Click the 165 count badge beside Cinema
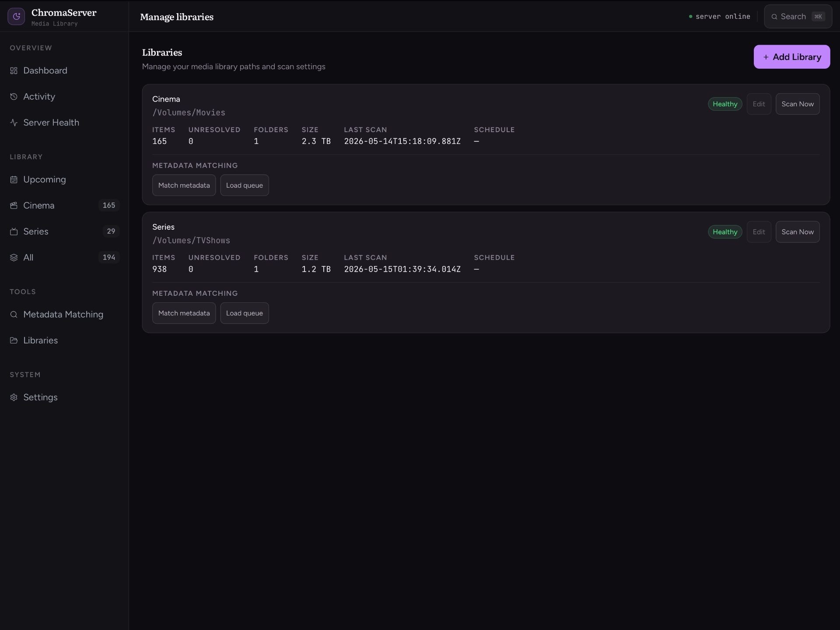The width and height of the screenshot is (840, 630). click(x=108, y=206)
